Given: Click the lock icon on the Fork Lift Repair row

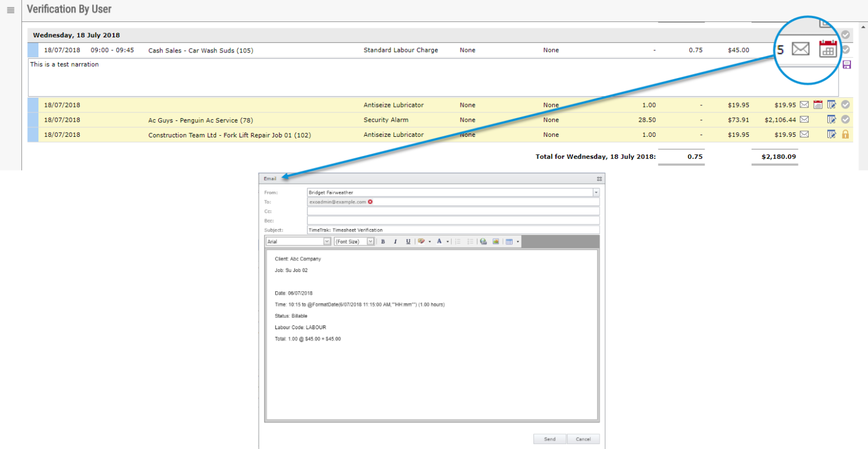Looking at the screenshot, I should (846, 134).
